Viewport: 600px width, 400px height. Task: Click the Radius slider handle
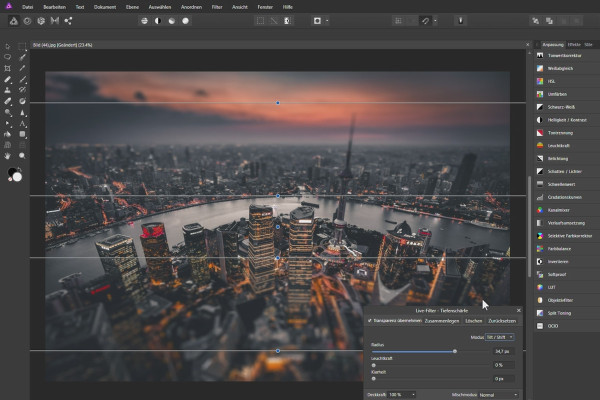click(x=455, y=351)
